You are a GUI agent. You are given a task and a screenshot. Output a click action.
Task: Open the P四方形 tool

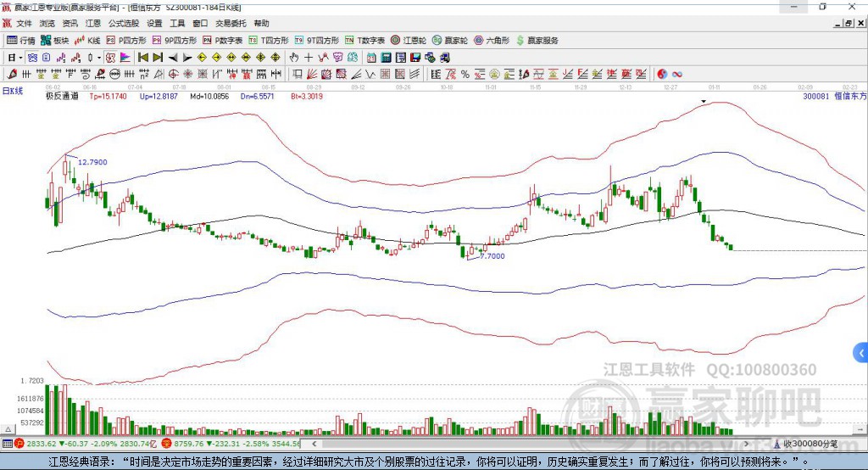click(126, 41)
